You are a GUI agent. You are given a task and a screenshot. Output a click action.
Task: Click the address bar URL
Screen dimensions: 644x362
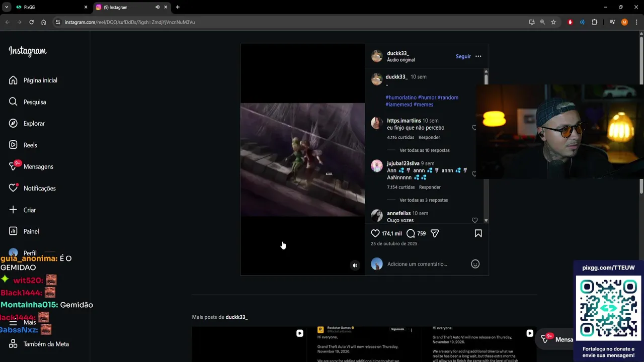(129, 22)
